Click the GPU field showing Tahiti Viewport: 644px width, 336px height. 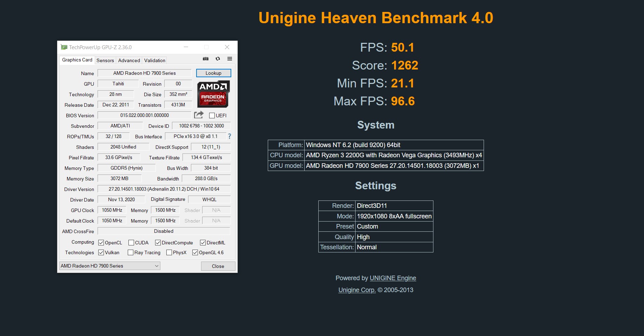[118, 84]
